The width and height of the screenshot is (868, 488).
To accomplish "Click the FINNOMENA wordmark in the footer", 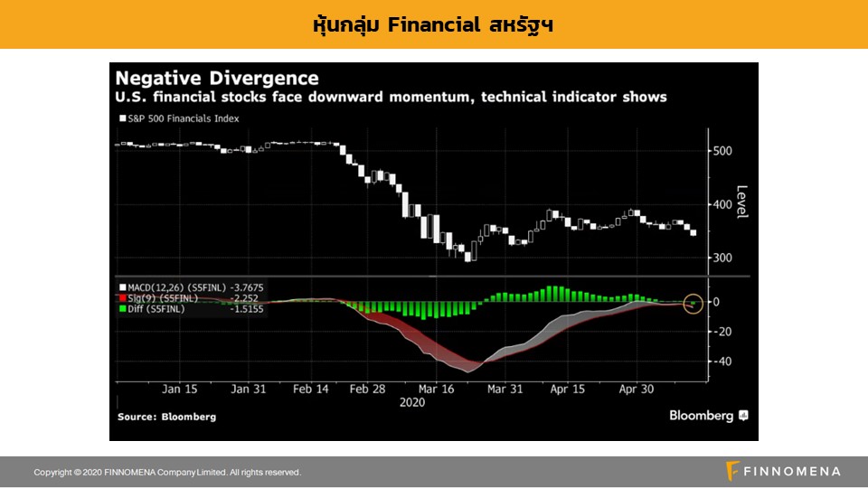I will (792, 472).
